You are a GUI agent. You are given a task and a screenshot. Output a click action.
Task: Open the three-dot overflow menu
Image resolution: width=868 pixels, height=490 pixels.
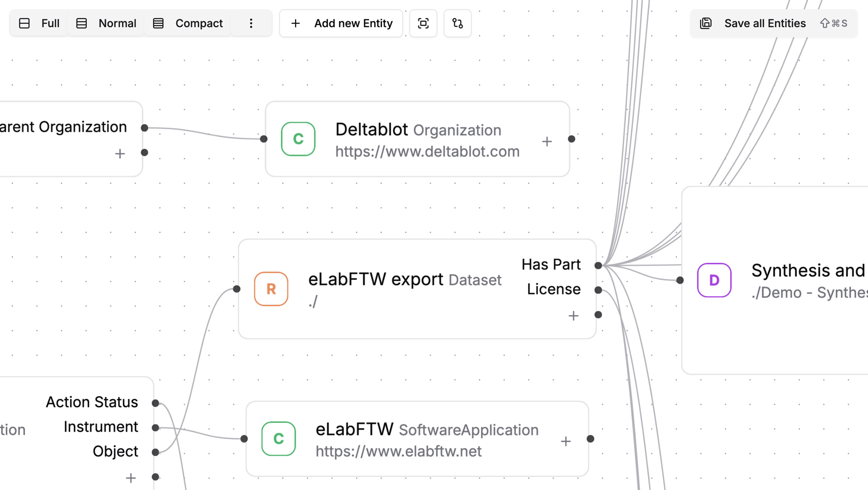point(251,23)
